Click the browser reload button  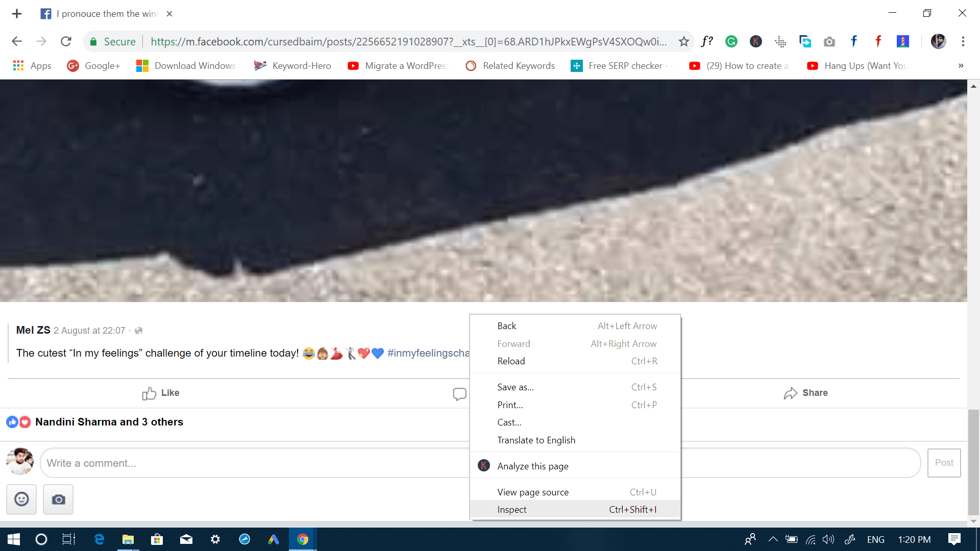[x=65, y=42]
